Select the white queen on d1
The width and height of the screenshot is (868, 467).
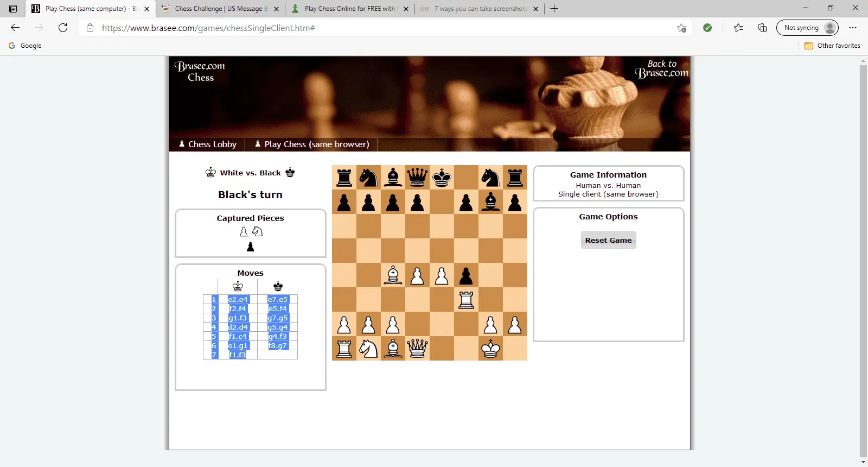pyautogui.click(x=417, y=349)
